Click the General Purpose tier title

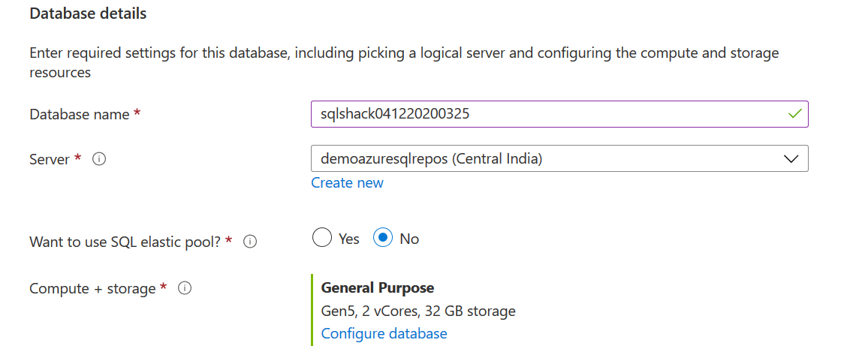pos(377,287)
